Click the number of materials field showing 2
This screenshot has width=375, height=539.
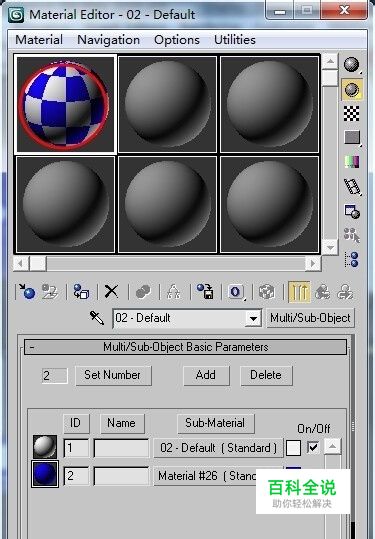54,375
